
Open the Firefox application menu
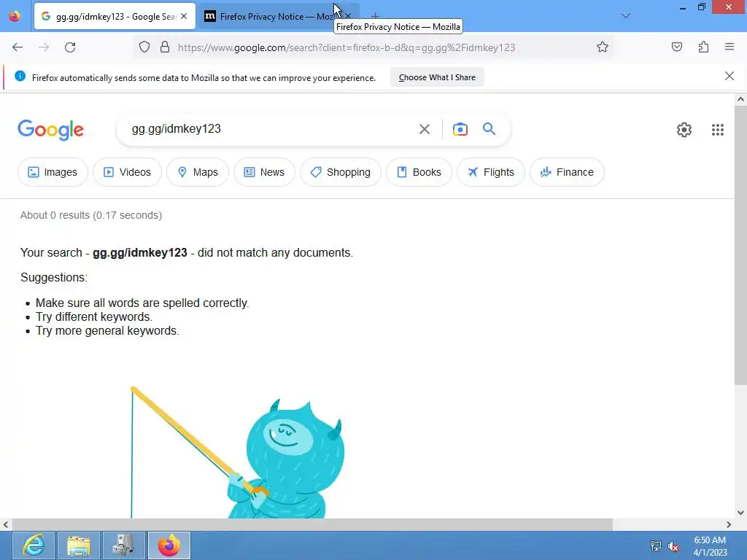coord(729,47)
